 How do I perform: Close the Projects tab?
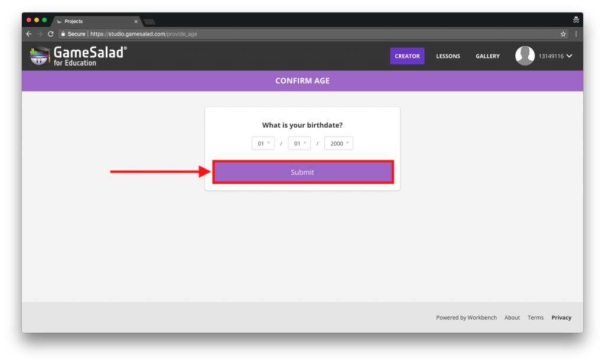[x=136, y=21]
